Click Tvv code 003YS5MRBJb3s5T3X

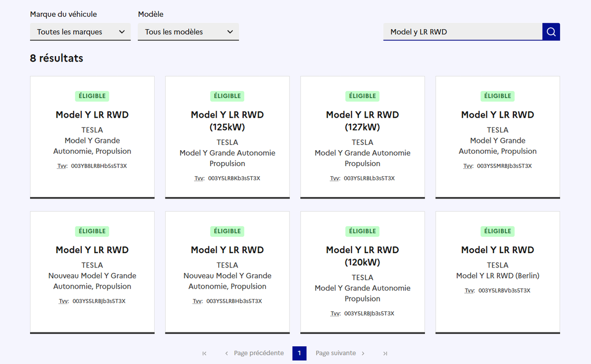(x=504, y=166)
